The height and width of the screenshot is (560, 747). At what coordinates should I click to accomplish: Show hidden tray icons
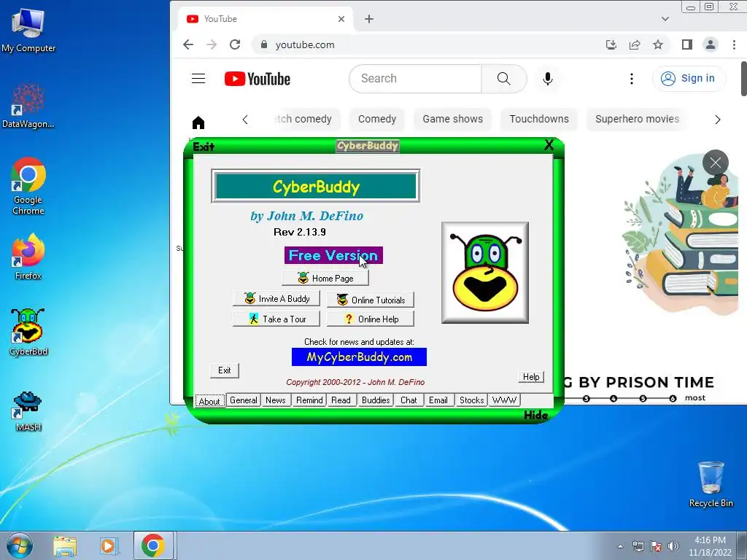[x=620, y=546]
